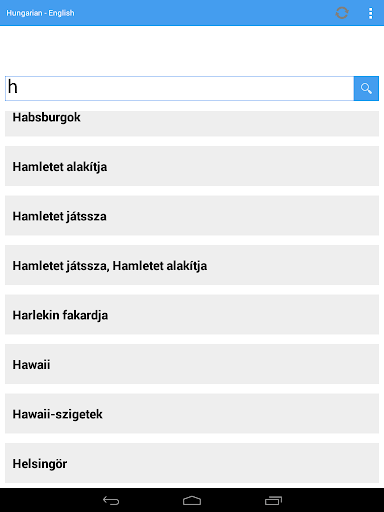Tap the swap languages refresh icon
The image size is (384, 512).
342,13
